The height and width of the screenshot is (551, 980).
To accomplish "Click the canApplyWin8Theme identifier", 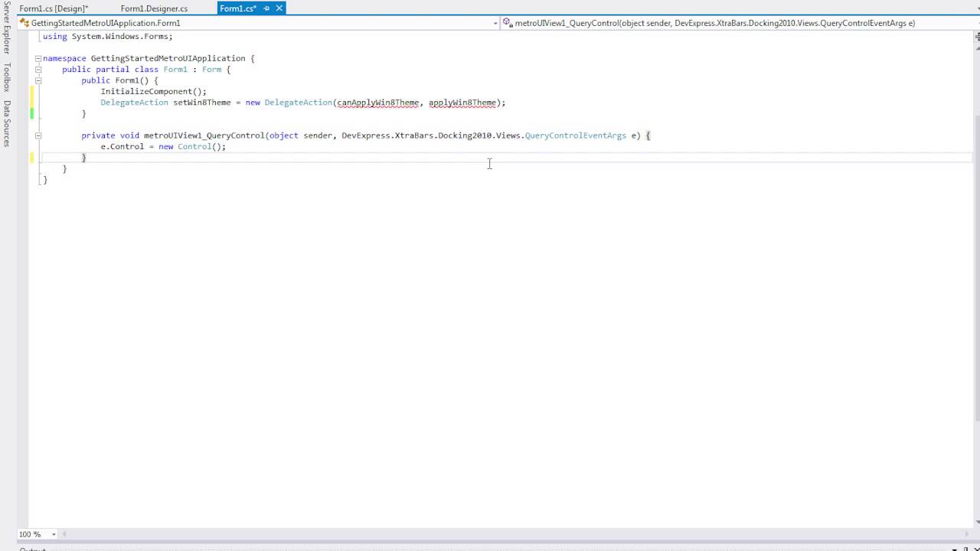I will (378, 103).
